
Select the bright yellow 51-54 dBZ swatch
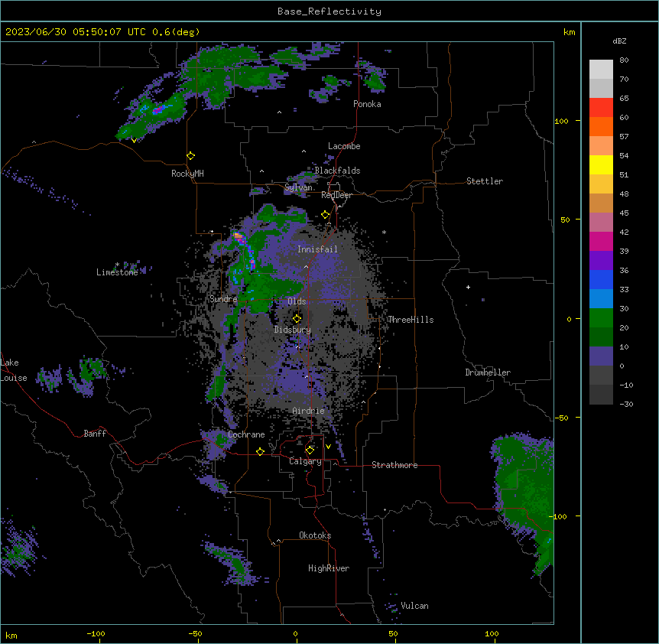tap(601, 164)
